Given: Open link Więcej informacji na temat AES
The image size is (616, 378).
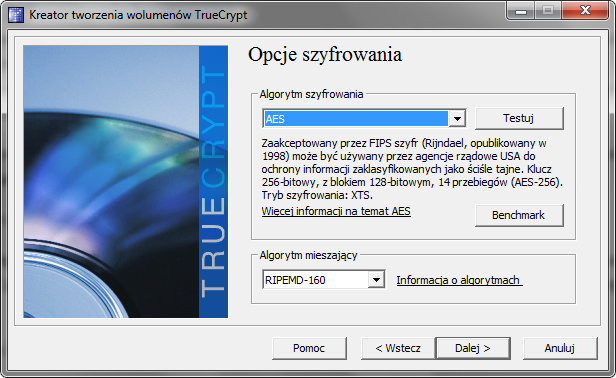Looking at the screenshot, I should pyautogui.click(x=336, y=211).
